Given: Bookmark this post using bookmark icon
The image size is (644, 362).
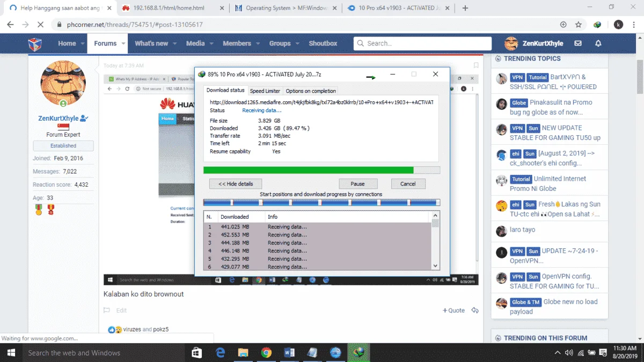Looking at the screenshot, I should tap(475, 65).
